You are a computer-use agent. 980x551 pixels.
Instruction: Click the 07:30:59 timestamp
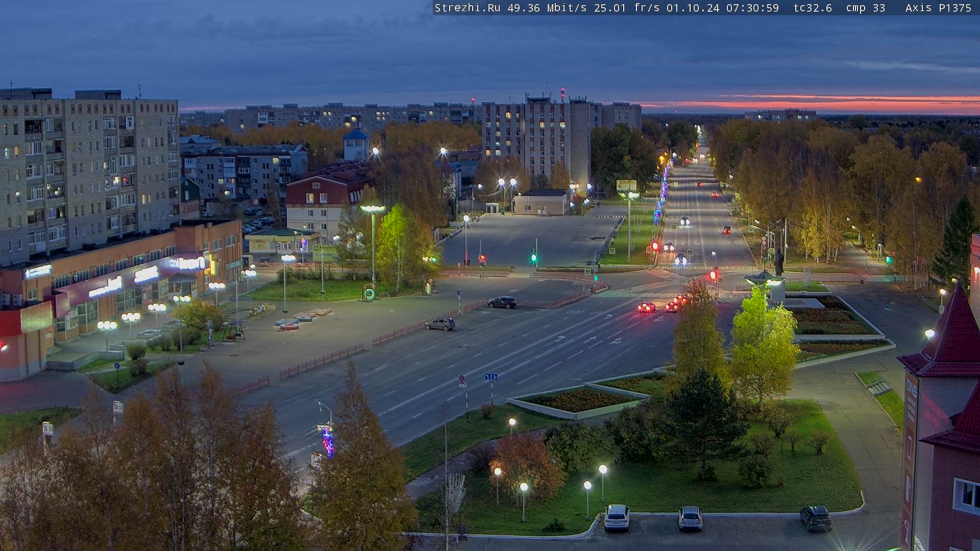click(752, 8)
